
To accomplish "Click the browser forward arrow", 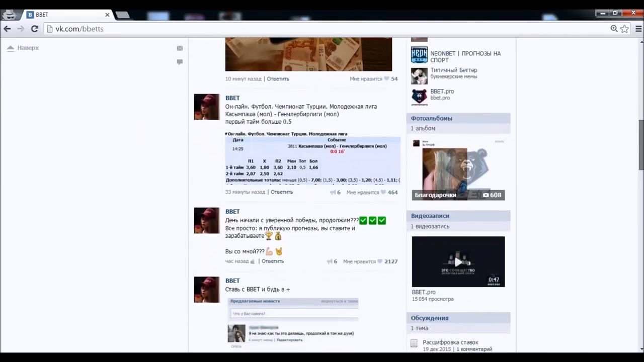I will [21, 29].
